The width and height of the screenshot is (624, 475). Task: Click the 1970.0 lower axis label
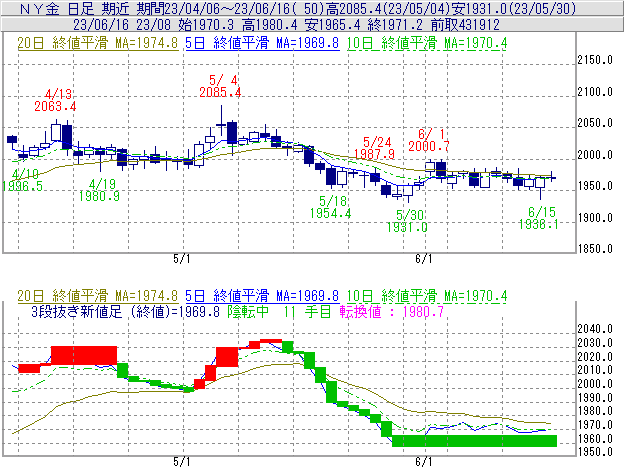(595, 425)
